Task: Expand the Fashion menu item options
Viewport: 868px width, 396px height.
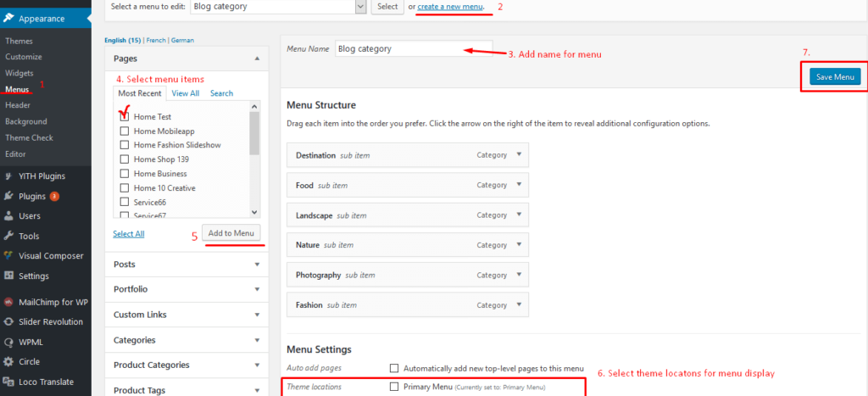Action: (519, 304)
